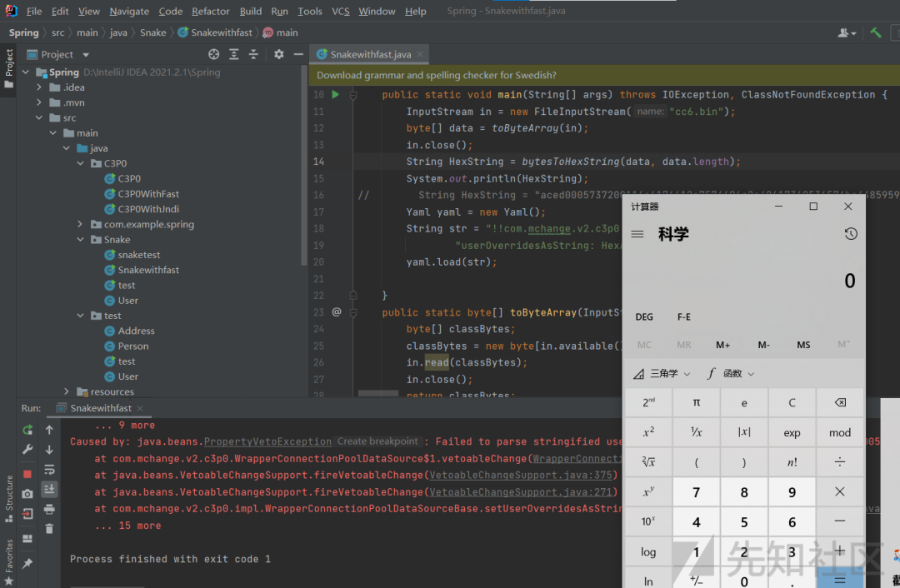Select Snakewithfast.java editor tab
Screen dimensions: 900x588
pos(370,54)
